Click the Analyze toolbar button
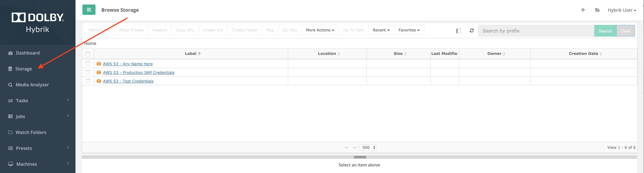 pyautogui.click(x=160, y=30)
